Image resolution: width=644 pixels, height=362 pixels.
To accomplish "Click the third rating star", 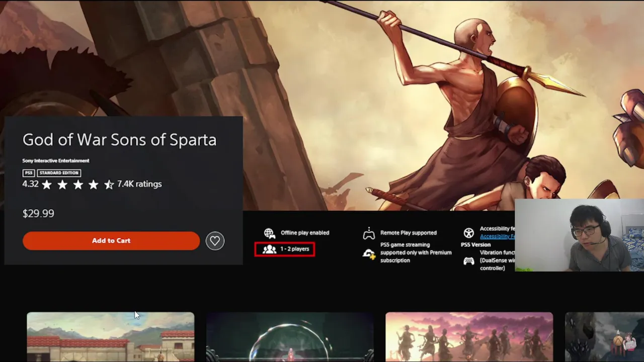I will click(78, 185).
